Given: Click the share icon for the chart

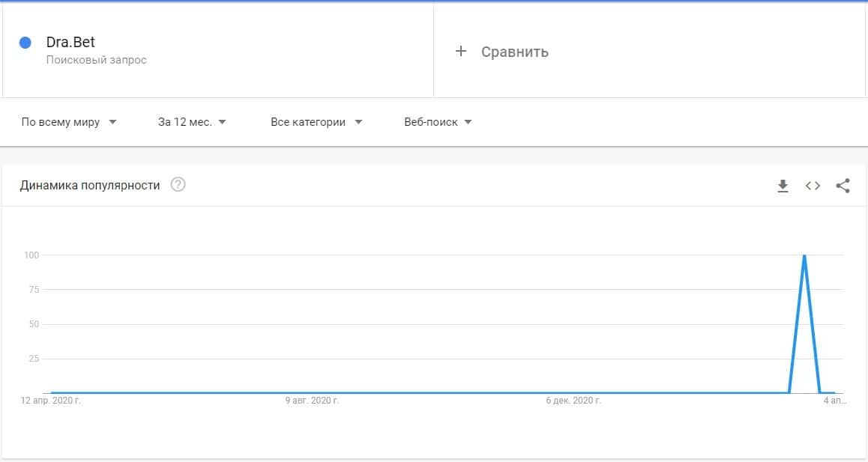Looking at the screenshot, I should pyautogui.click(x=843, y=186).
